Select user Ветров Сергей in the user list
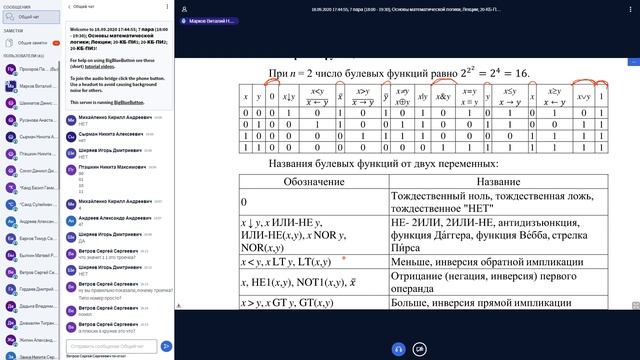 pyautogui.click(x=31, y=272)
